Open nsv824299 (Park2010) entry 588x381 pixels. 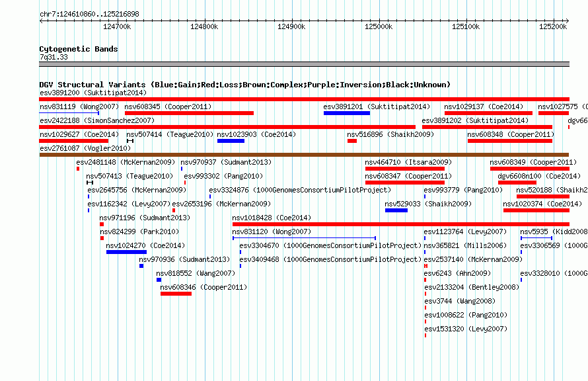(x=139, y=232)
